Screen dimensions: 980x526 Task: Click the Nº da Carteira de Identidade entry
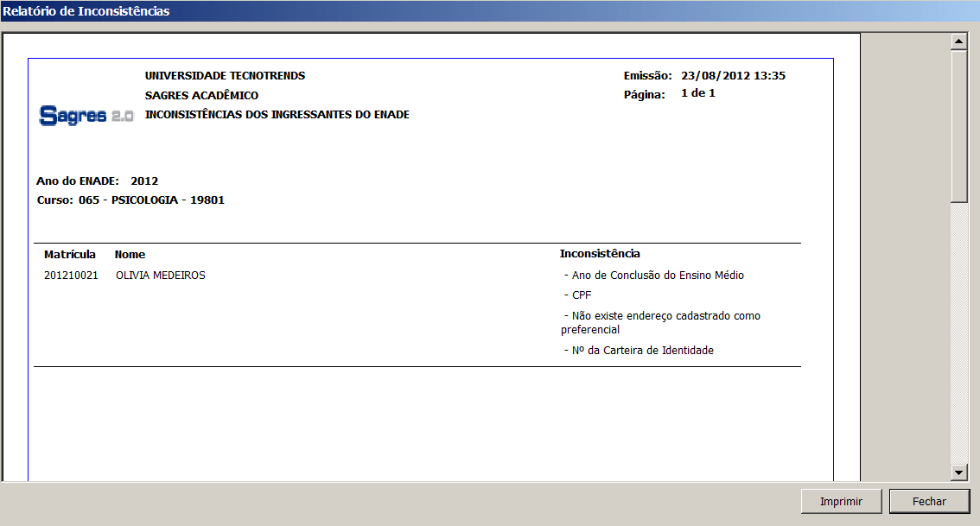tap(641, 351)
